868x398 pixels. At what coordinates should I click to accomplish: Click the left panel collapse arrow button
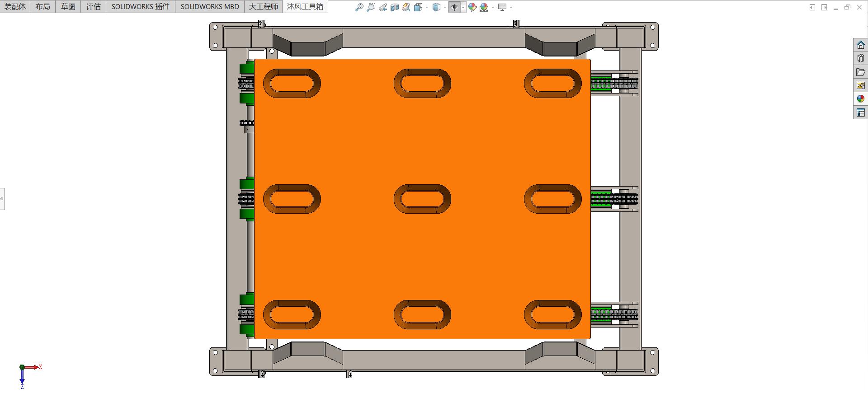[812, 7]
